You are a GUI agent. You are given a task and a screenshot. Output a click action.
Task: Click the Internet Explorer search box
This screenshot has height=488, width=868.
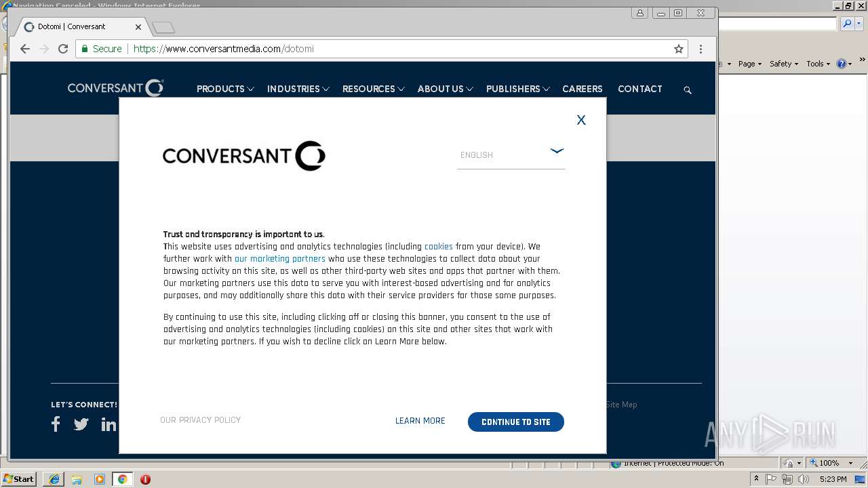coord(778,24)
